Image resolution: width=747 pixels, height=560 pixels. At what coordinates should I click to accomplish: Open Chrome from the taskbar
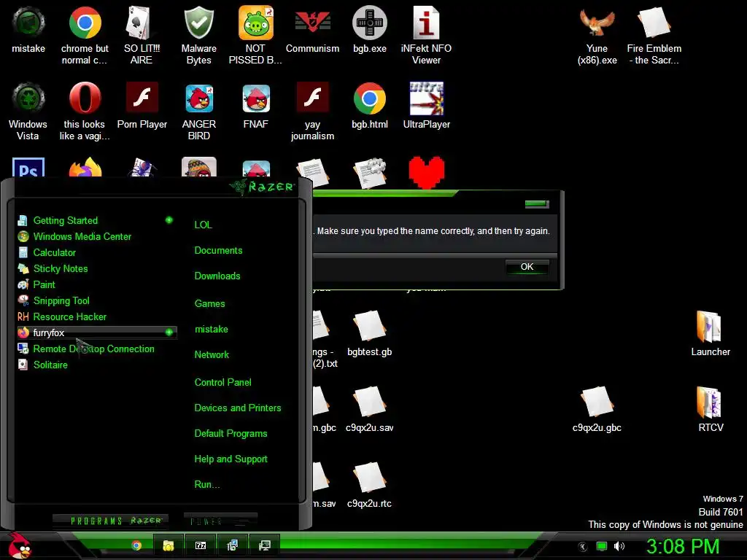(136, 545)
